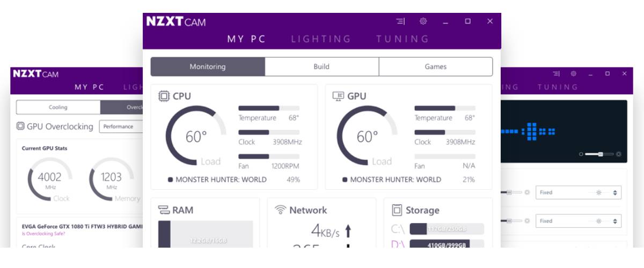The height and width of the screenshot is (268, 644).
Task: Expand the first Fixed mode dropdown
Action: pyautogui.click(x=579, y=192)
